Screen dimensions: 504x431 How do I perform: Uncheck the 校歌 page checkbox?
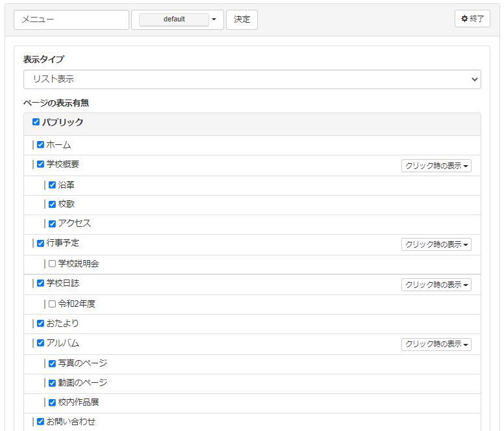point(52,204)
